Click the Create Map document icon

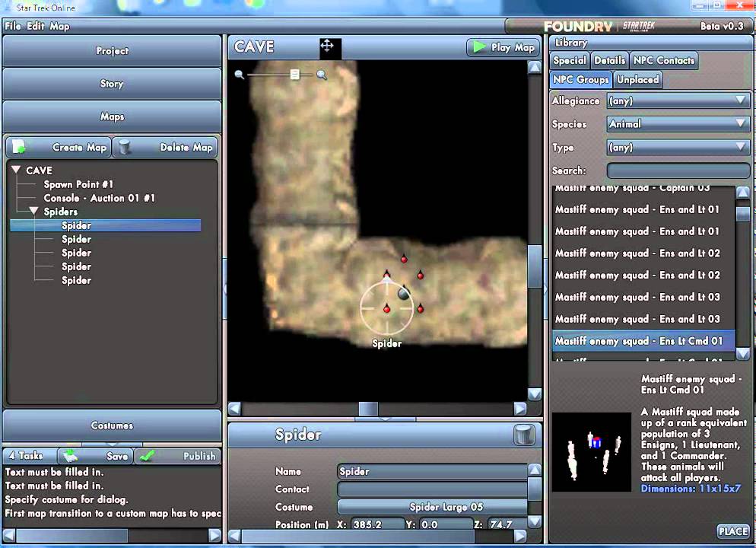click(19, 146)
